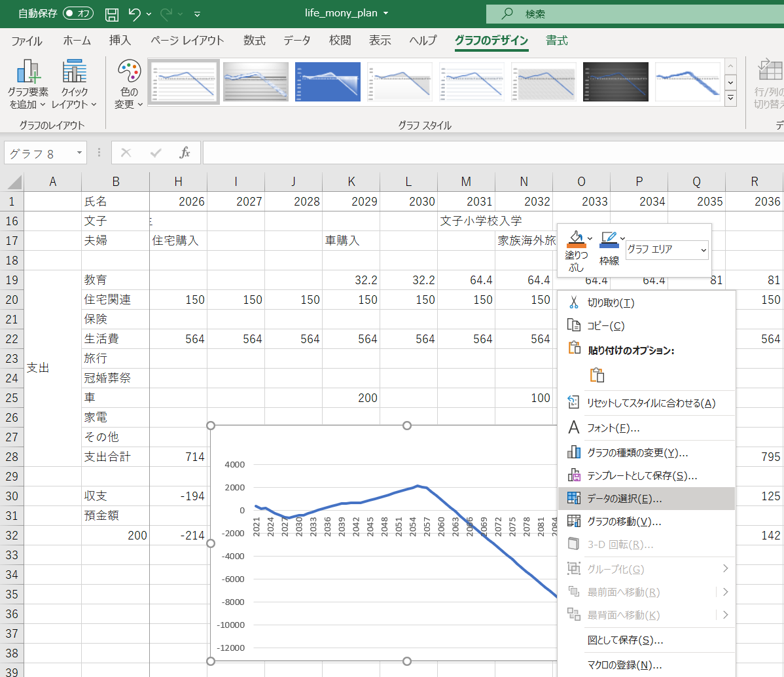Select the first white chart style thumbnail
The image size is (784, 677).
pos(183,82)
